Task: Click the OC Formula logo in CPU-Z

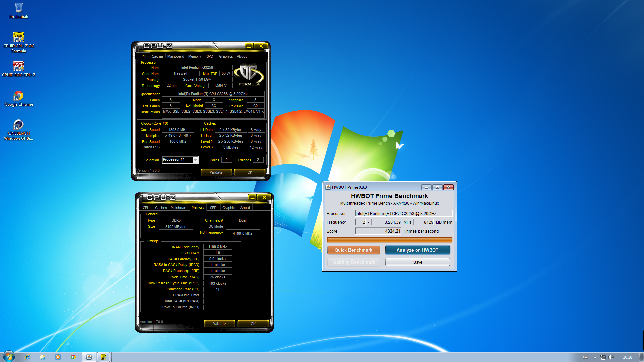Action: pos(249,75)
